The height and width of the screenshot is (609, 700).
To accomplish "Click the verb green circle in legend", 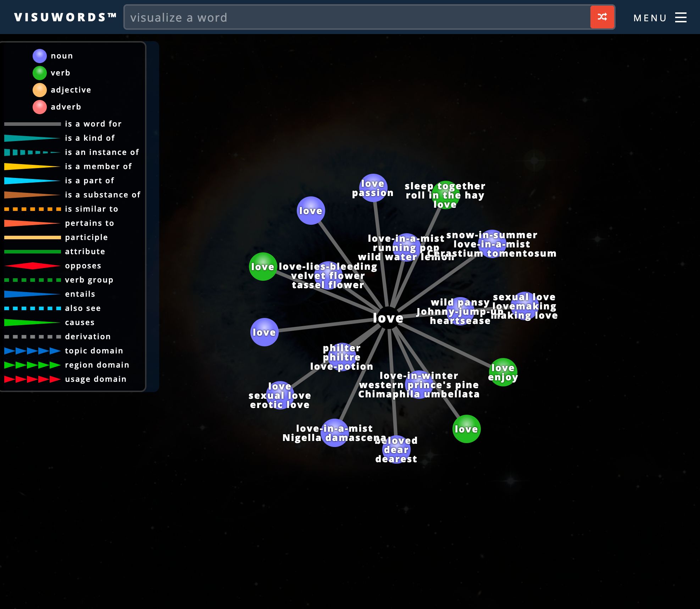I will [40, 73].
